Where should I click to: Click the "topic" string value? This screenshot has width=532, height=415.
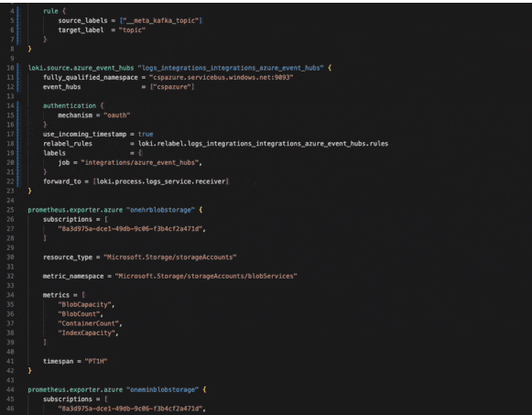132,30
